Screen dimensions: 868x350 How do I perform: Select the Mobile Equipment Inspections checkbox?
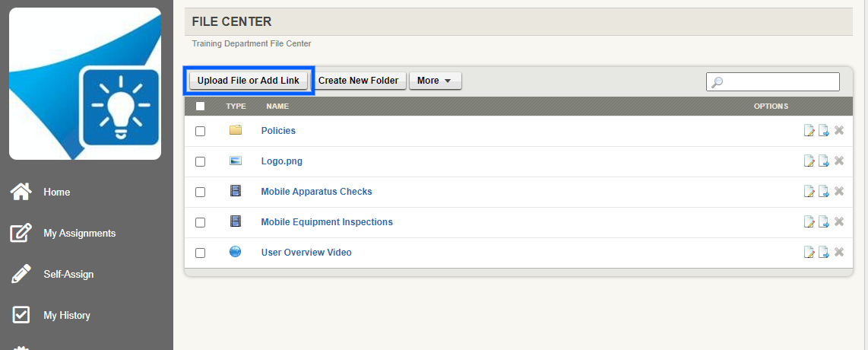click(200, 222)
